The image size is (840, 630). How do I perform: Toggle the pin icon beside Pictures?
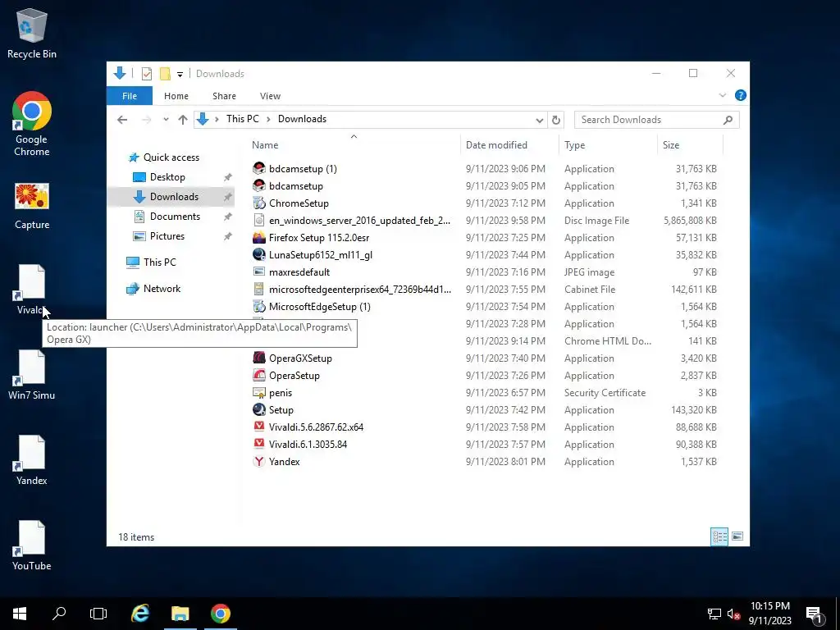pyautogui.click(x=228, y=236)
